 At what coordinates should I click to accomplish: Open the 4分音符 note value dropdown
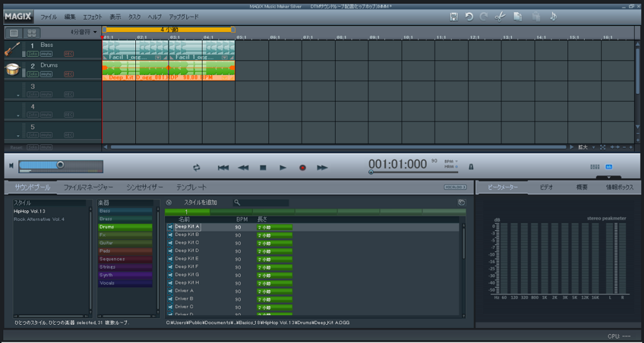click(x=84, y=31)
